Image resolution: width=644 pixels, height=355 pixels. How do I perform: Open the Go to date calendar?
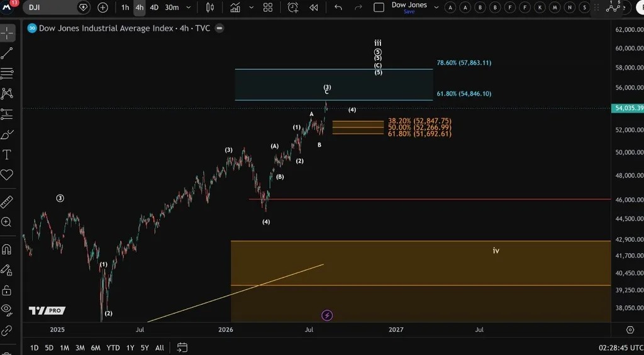click(182, 347)
